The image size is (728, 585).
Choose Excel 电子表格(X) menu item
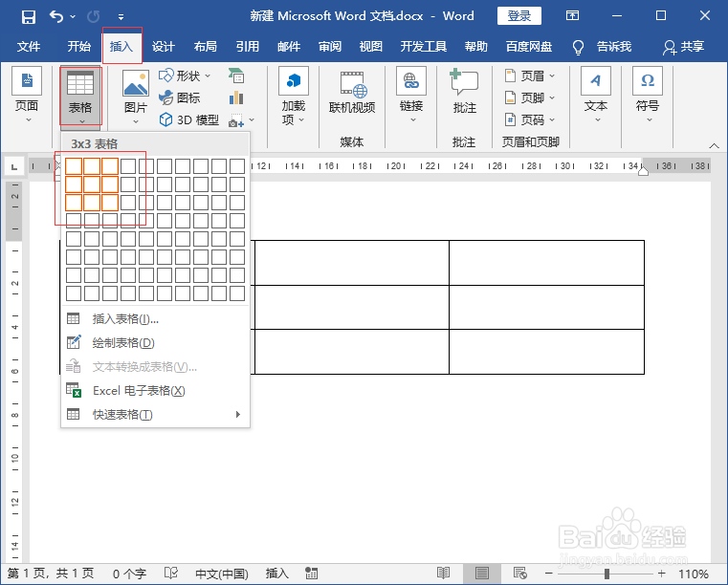pyautogui.click(x=155, y=391)
